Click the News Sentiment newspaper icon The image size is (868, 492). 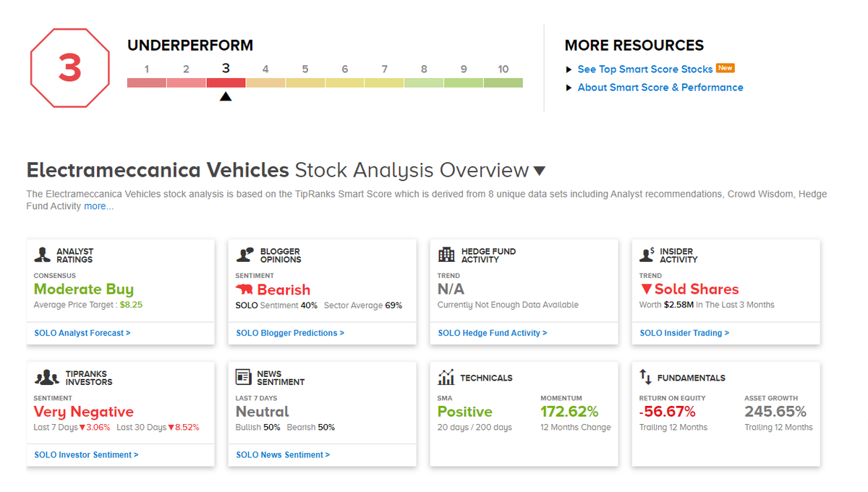244,378
